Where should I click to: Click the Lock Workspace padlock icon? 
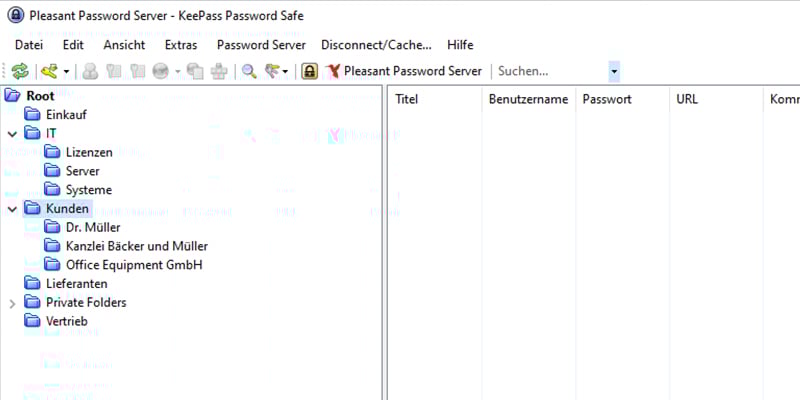[309, 71]
